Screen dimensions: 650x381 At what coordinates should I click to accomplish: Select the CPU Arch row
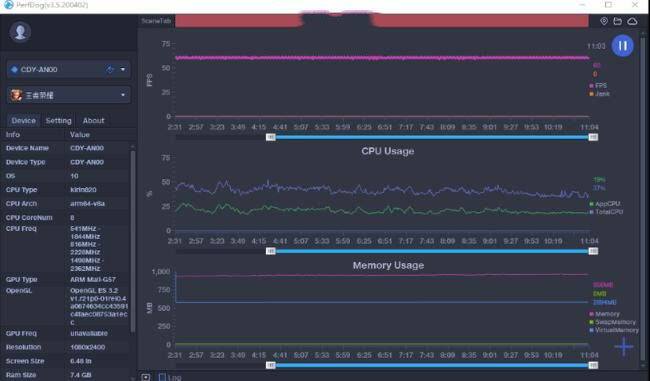point(66,204)
